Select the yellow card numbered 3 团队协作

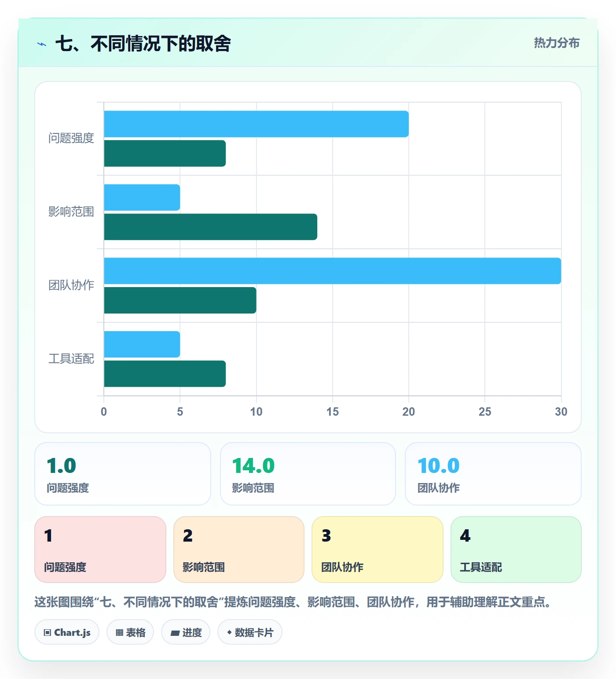pyautogui.click(x=378, y=550)
